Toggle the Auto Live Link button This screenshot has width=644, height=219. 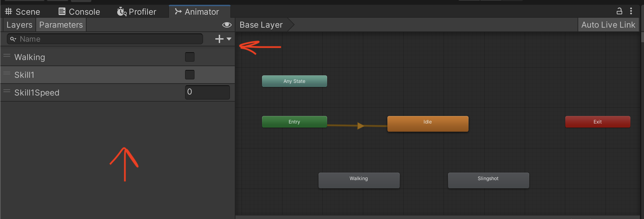click(608, 25)
